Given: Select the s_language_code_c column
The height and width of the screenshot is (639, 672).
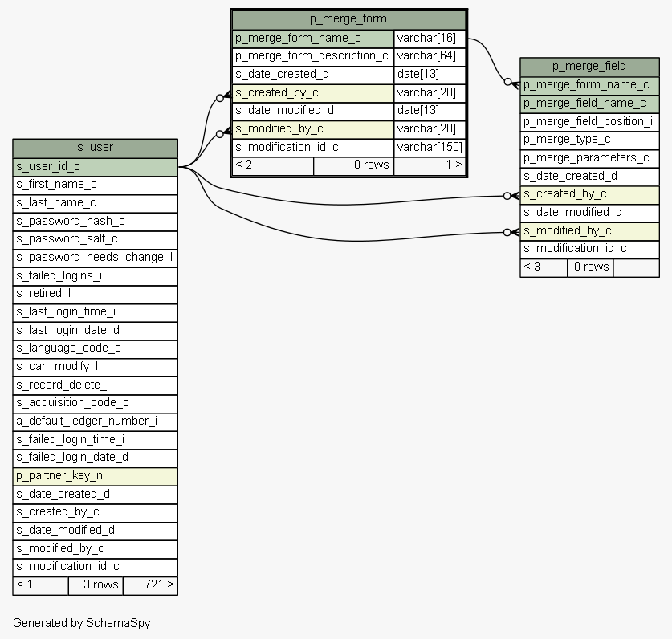Looking at the screenshot, I should point(95,348).
